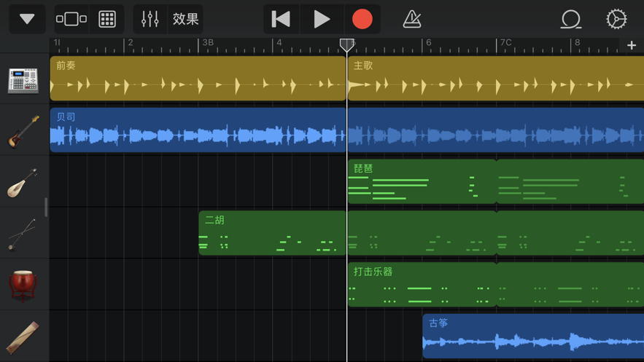Select the pipa instrument track icon
The height and width of the screenshot is (362, 644).
point(23,182)
